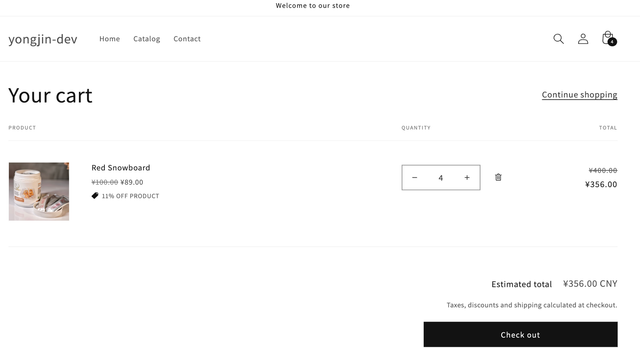The image size is (640, 360).
Task: Click the struck-through unit price ¥100.00
Action: (104, 182)
